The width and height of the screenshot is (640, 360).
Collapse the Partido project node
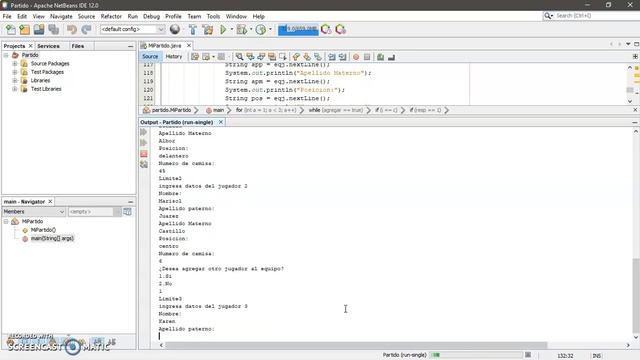[x=6, y=55]
